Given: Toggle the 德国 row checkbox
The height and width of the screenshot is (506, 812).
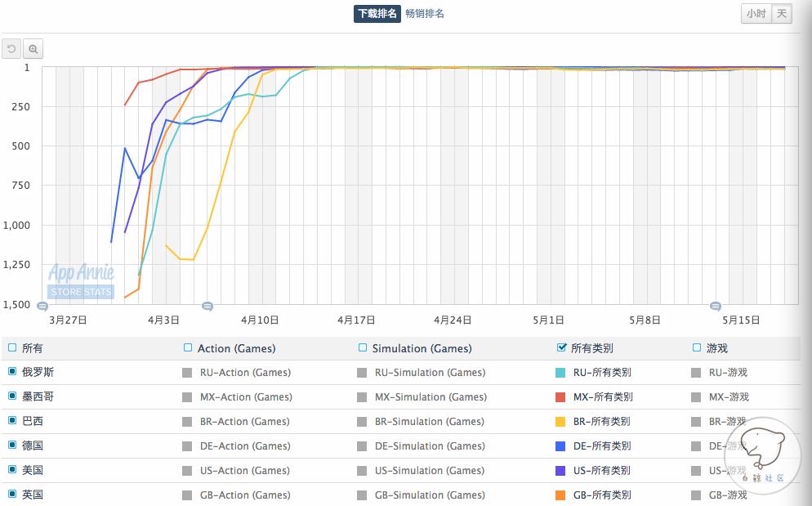Looking at the screenshot, I should (x=12, y=445).
